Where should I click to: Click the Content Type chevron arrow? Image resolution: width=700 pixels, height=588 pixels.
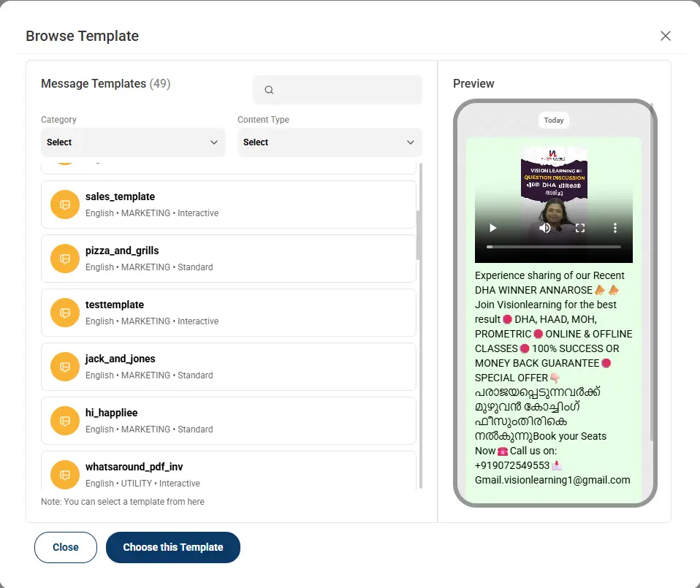(410, 142)
